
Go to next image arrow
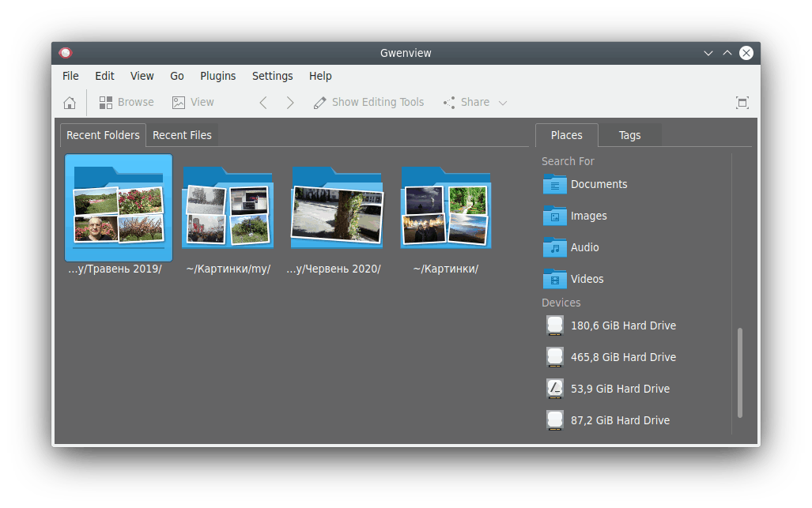coord(290,103)
